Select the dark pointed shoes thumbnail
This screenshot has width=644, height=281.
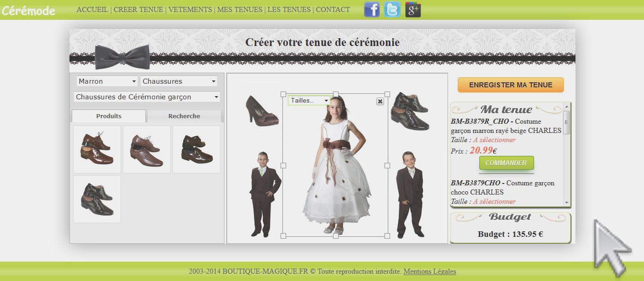tap(146, 149)
